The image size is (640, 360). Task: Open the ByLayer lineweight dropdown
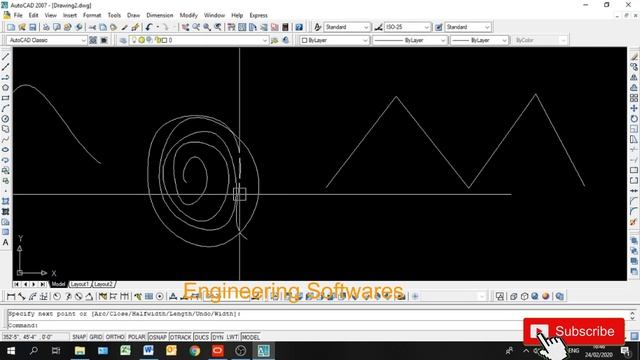[479, 40]
